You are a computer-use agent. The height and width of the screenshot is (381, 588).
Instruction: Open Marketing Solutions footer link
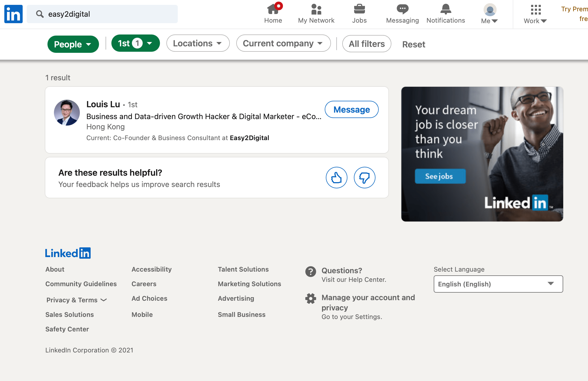(x=249, y=284)
